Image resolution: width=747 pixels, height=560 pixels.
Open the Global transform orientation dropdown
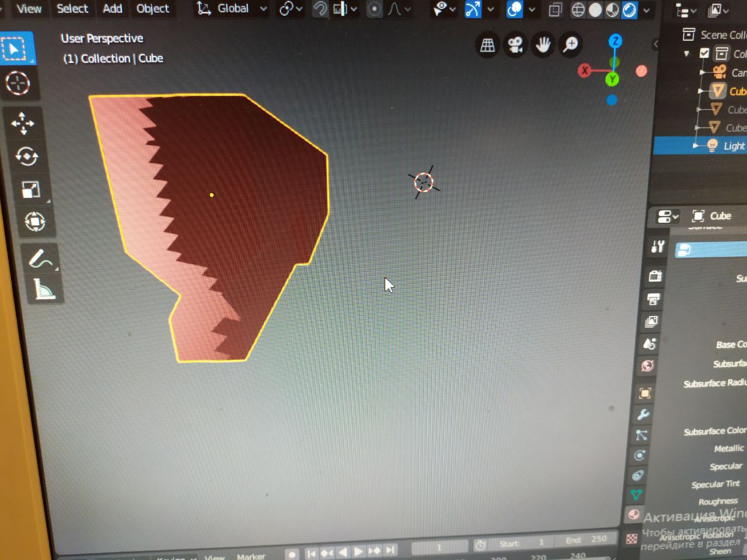(232, 9)
